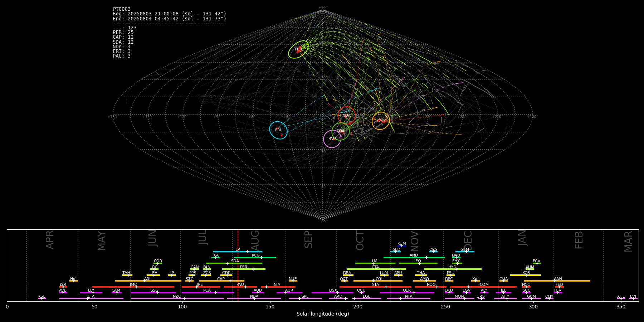Click the 'SDA: 12' count entry
The image size is (644, 322).
tap(123, 42)
